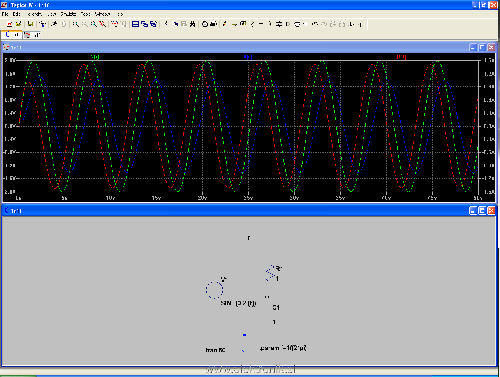
Task: Open the Control Panel hammer icon
Action: click(x=42, y=24)
